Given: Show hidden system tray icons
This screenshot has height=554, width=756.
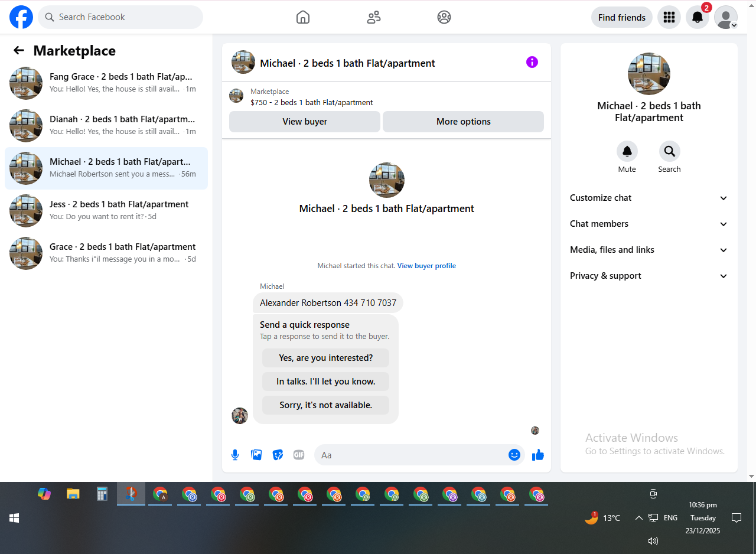Looking at the screenshot, I should coord(639,518).
